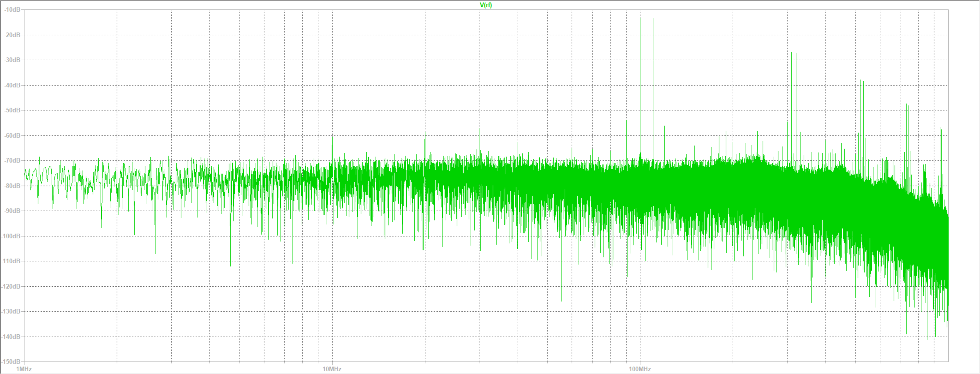Click the -20dB vertical axis label
This screenshot has width=980, height=374.
coord(12,35)
